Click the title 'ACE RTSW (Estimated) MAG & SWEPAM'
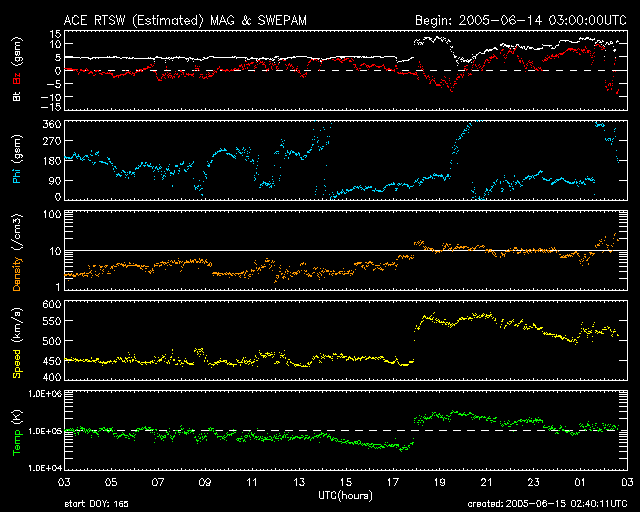Image resolution: width=640 pixels, height=512 pixels. (x=185, y=20)
